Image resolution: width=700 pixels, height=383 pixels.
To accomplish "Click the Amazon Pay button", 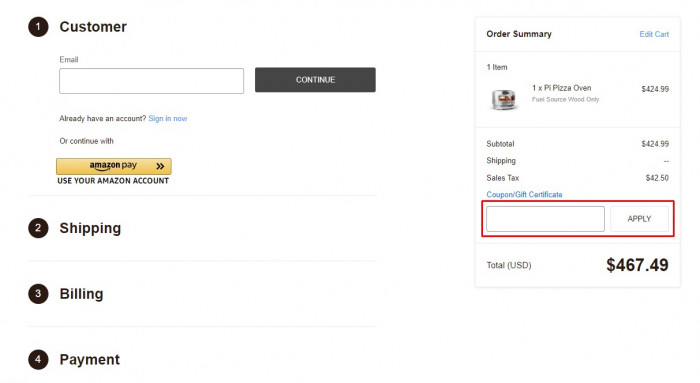I will click(114, 166).
